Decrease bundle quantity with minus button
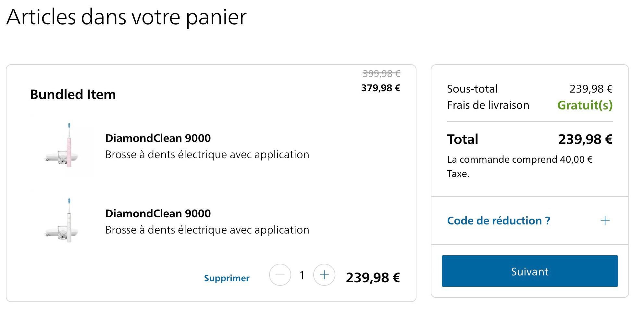Viewport: 644px width, 317px height. (280, 275)
